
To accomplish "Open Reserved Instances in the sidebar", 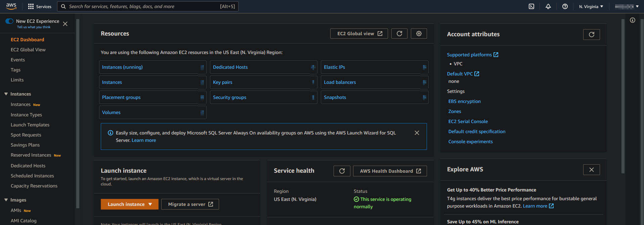I will [31, 155].
